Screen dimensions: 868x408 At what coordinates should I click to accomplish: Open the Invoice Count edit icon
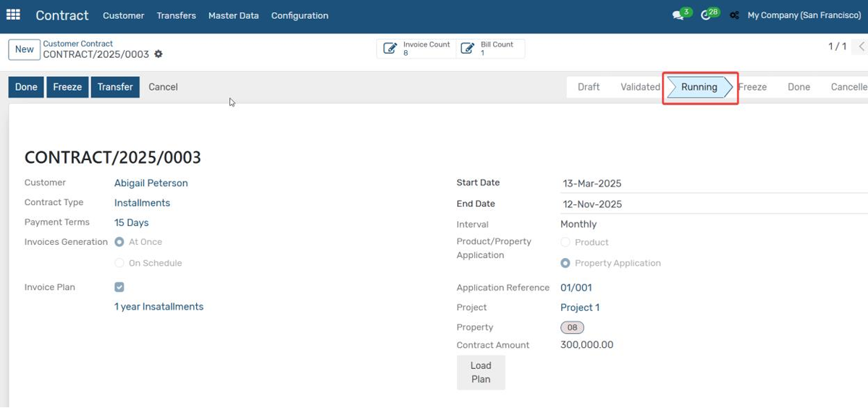coord(389,49)
